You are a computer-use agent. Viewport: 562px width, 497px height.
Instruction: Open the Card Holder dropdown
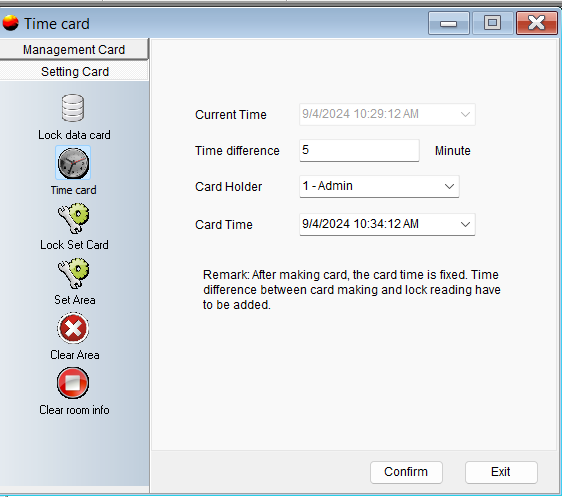click(379, 186)
